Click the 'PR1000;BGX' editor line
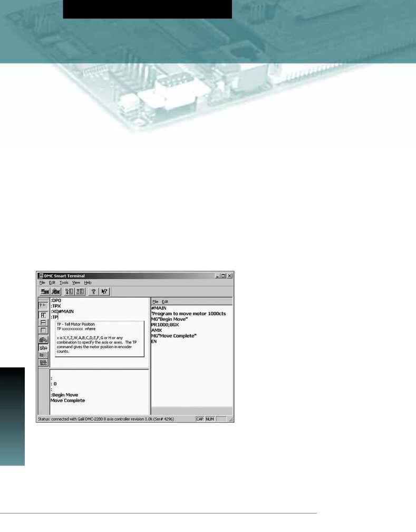Image resolution: width=416 pixels, height=532 pixels. pyautogui.click(x=165, y=325)
